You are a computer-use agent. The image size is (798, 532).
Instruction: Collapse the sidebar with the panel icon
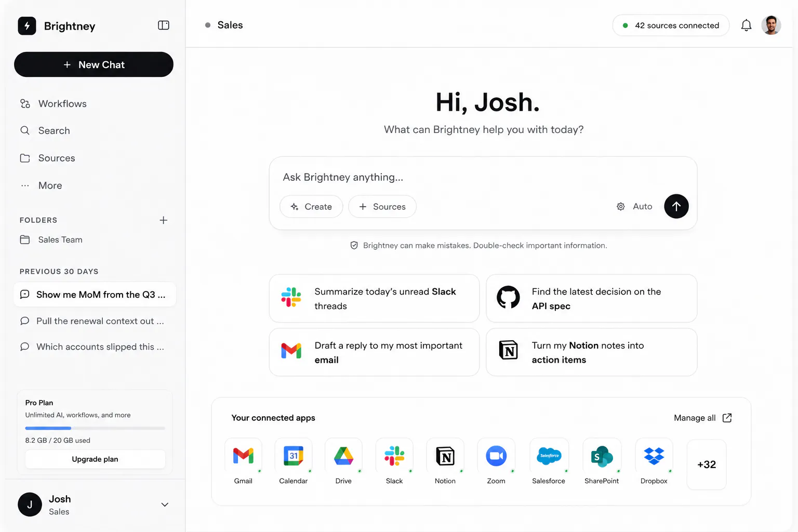tap(164, 25)
